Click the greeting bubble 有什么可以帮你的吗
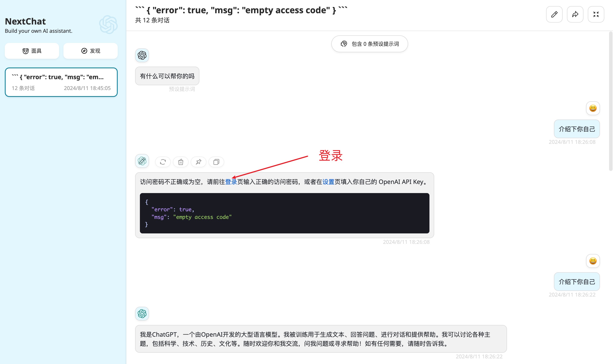 click(167, 76)
